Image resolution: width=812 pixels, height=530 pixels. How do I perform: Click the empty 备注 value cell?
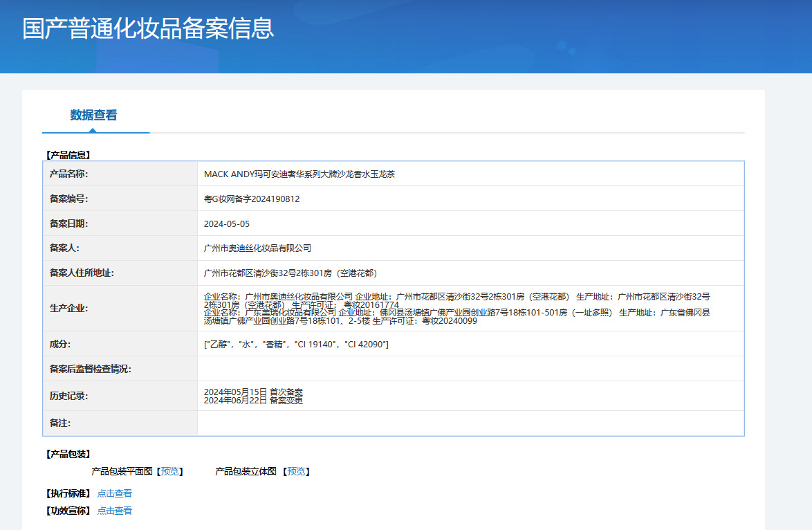point(470,423)
